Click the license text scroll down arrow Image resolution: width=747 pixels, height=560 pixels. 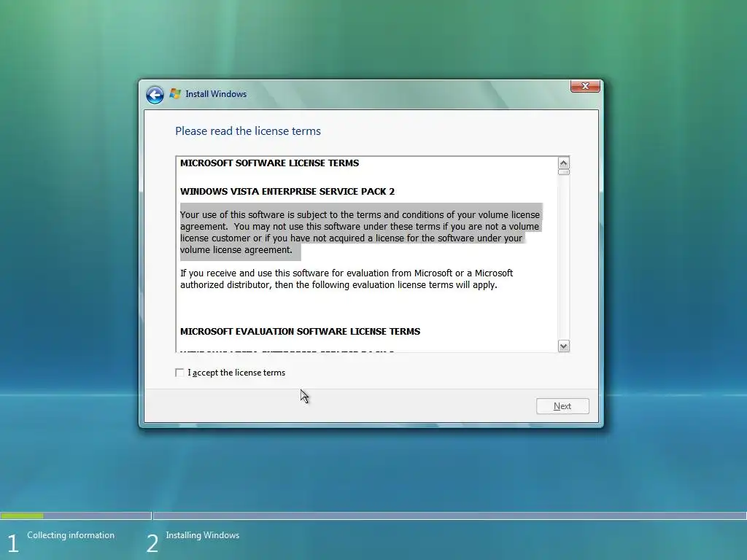pyautogui.click(x=564, y=346)
